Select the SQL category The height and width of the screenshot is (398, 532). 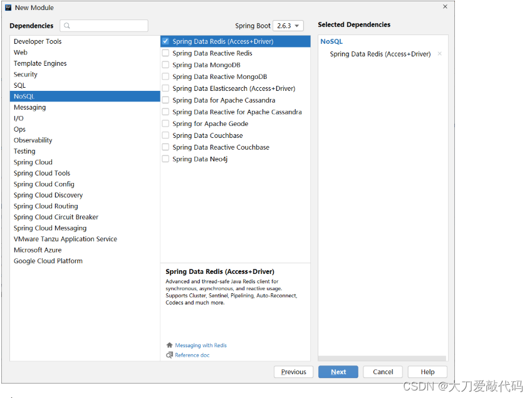coord(85,85)
